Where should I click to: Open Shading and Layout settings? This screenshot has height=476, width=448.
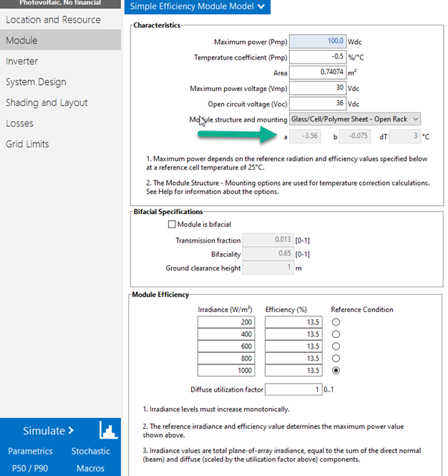46,103
